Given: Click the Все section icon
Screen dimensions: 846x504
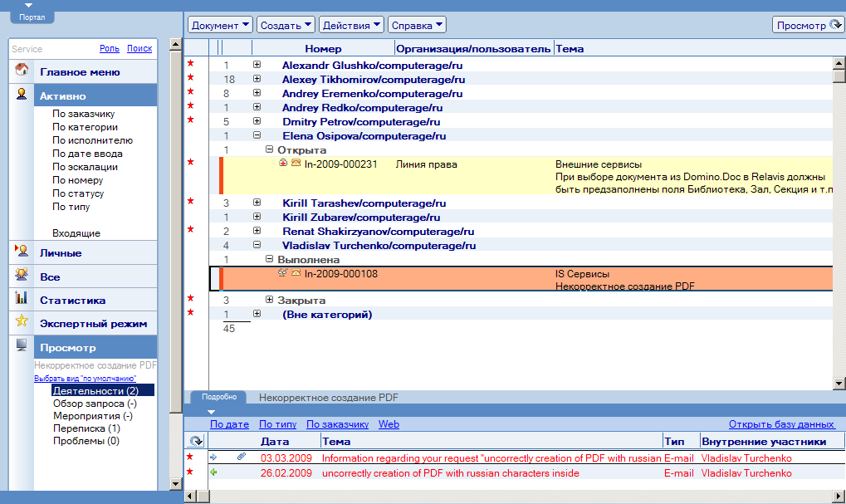Looking at the screenshot, I should click(x=22, y=275).
